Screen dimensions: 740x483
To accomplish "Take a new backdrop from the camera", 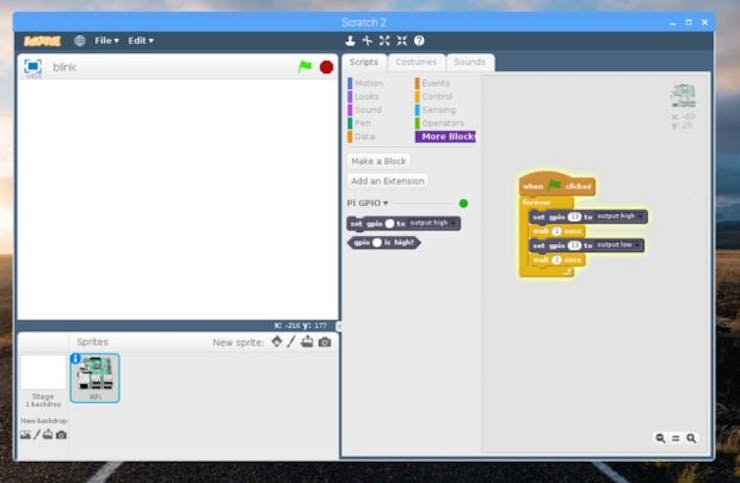I will pyautogui.click(x=61, y=435).
